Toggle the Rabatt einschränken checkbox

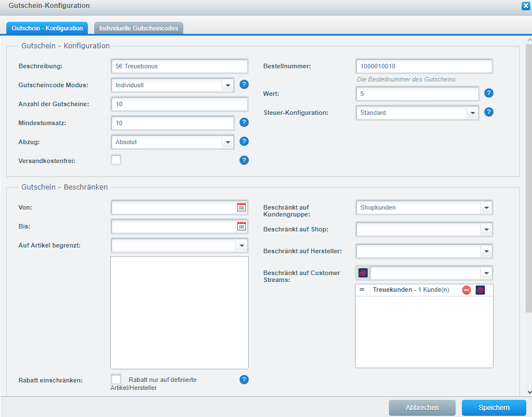tap(116, 379)
